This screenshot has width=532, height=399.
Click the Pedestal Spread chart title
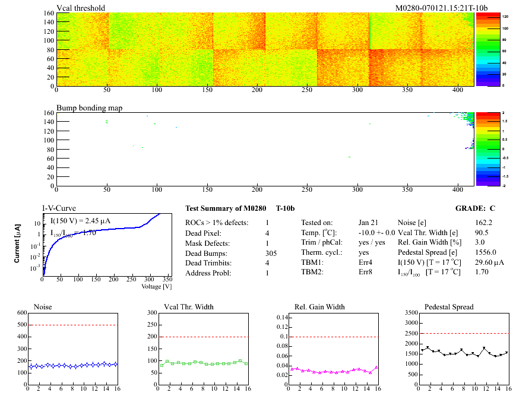pos(449,307)
